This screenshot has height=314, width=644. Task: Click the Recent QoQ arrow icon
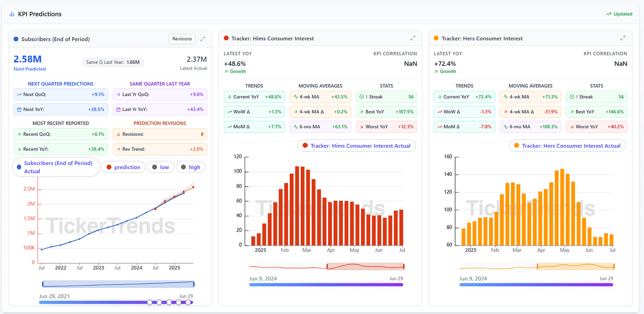[x=19, y=134]
